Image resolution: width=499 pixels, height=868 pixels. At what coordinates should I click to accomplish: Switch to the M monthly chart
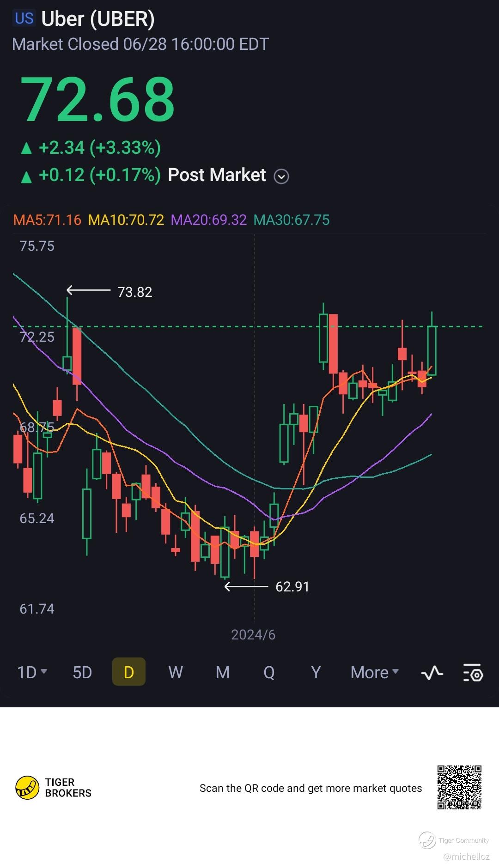(x=223, y=672)
